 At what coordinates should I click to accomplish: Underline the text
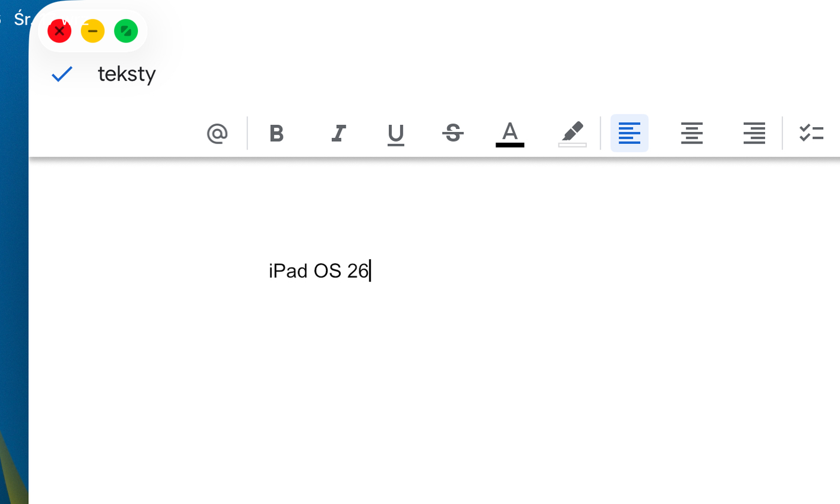[395, 134]
